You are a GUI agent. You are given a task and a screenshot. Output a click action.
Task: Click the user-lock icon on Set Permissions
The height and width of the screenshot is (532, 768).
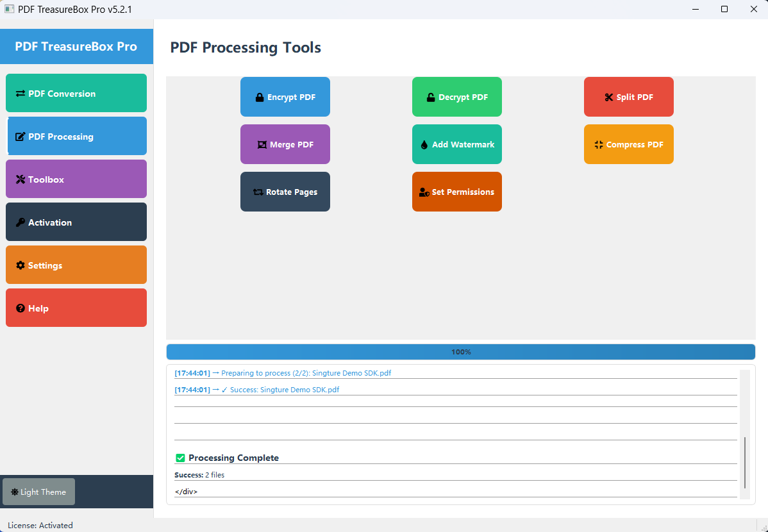point(424,192)
